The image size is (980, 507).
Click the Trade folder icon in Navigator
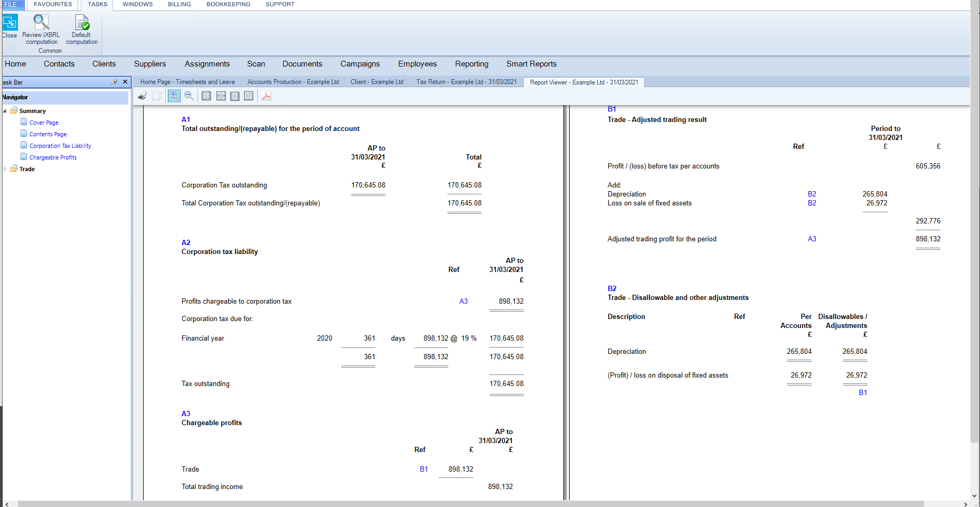click(14, 168)
